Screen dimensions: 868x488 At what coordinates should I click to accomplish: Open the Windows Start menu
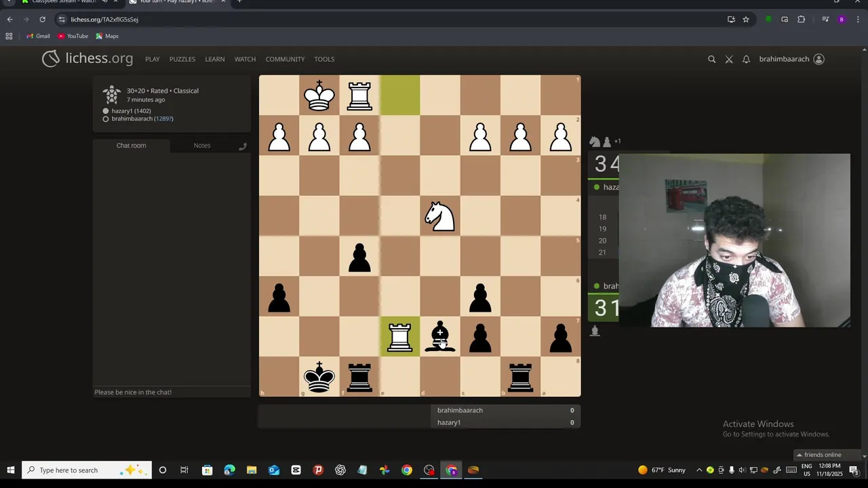click(11, 470)
